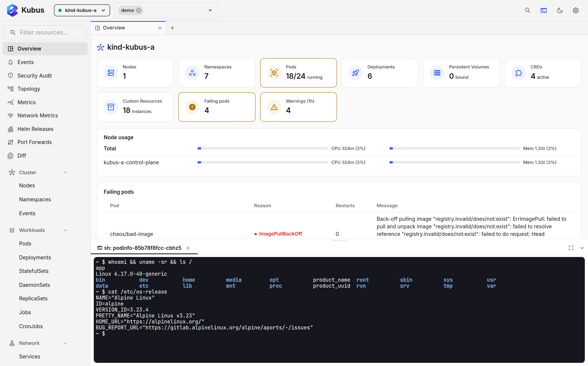Click the kubus-a-control-plane node name
588x366 pixels.
[x=131, y=163]
